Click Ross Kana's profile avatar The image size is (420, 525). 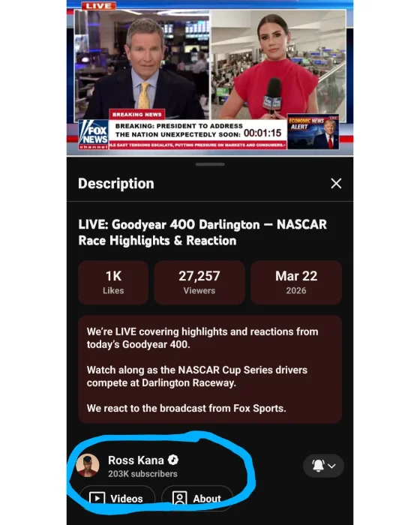point(88,466)
